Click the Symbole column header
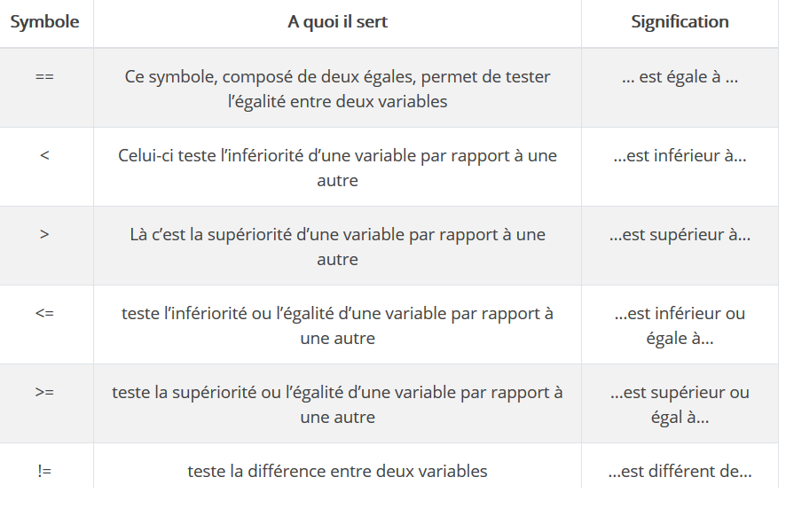 point(44,21)
